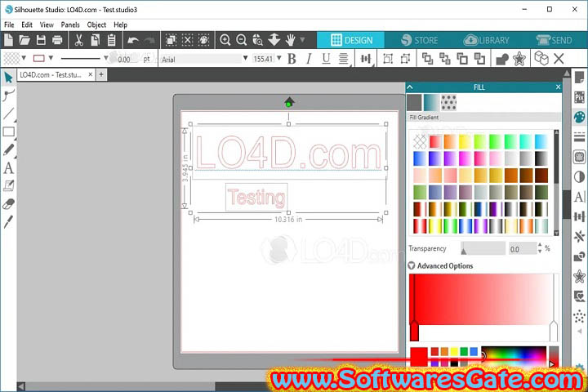Select the large red color swatch
This screenshot has width=588, height=392.
pyautogui.click(x=419, y=356)
